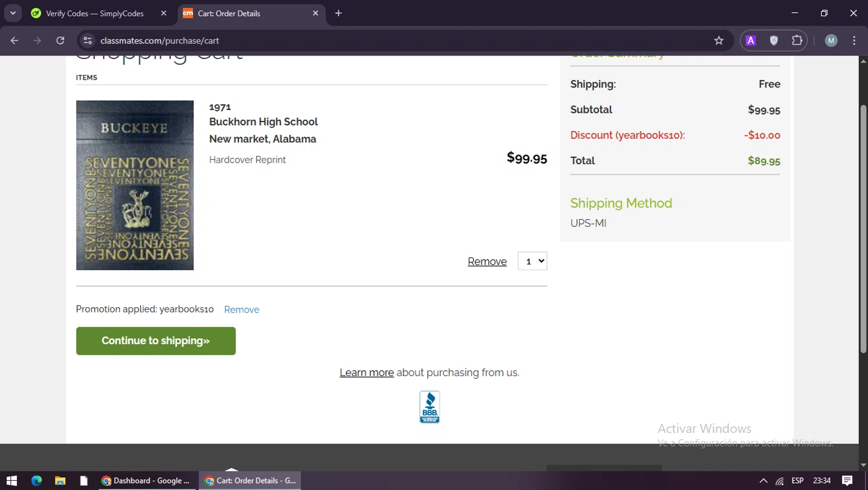This screenshot has height=490, width=868.
Task: Bookmark this page with star icon
Action: pos(719,40)
